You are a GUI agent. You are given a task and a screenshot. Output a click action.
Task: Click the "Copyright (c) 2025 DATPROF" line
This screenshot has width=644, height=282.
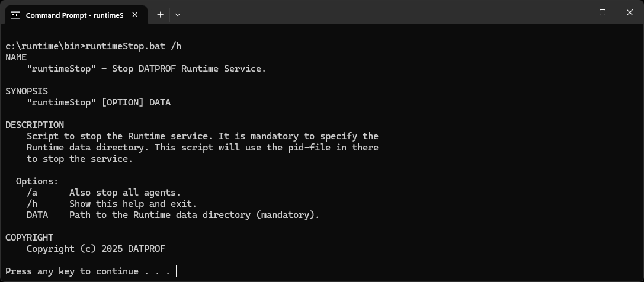[96, 249]
